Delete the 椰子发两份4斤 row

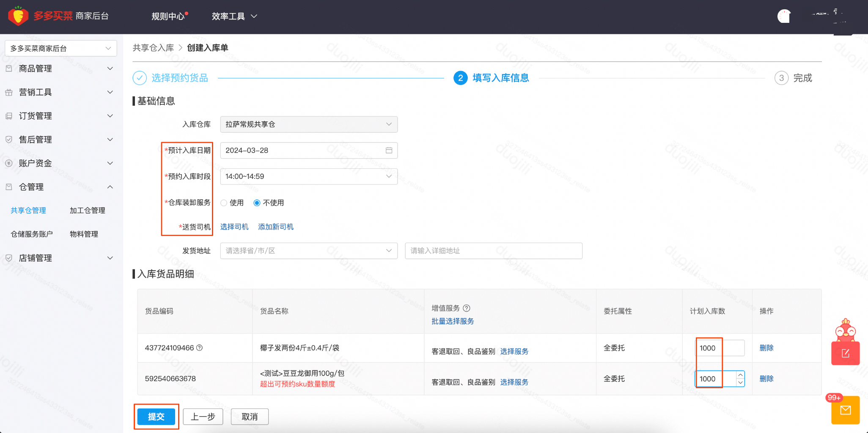pos(766,348)
